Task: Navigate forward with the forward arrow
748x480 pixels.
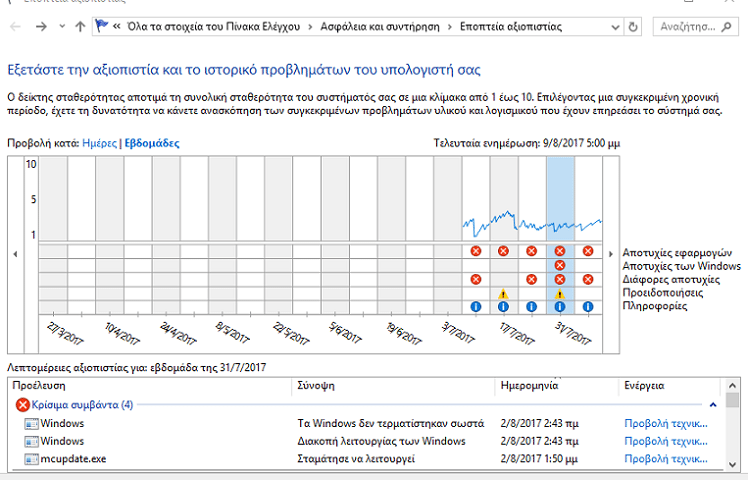Action: pos(41,26)
